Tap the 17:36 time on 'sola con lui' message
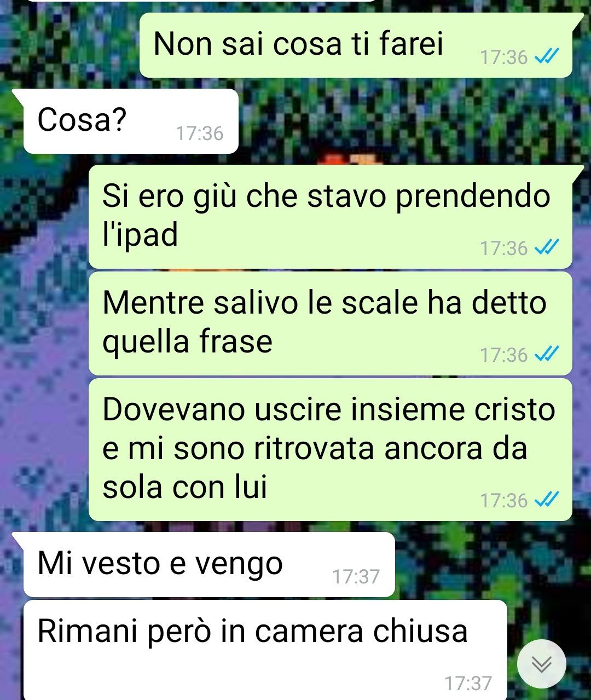591x700 pixels. pos(503,500)
